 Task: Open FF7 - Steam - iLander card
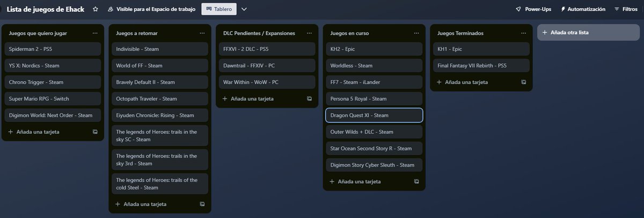point(375,82)
